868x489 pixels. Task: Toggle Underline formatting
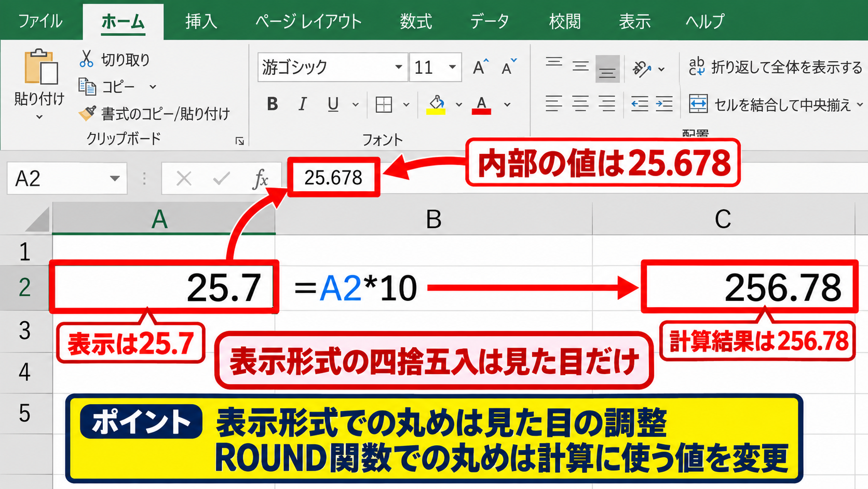pyautogui.click(x=333, y=104)
